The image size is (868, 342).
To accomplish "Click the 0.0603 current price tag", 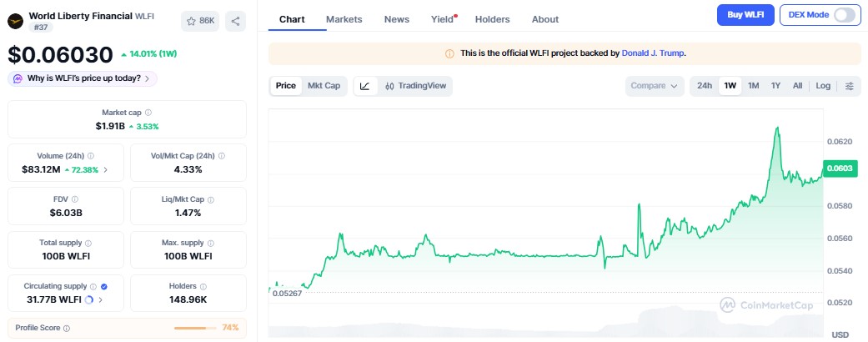I will click(x=840, y=168).
